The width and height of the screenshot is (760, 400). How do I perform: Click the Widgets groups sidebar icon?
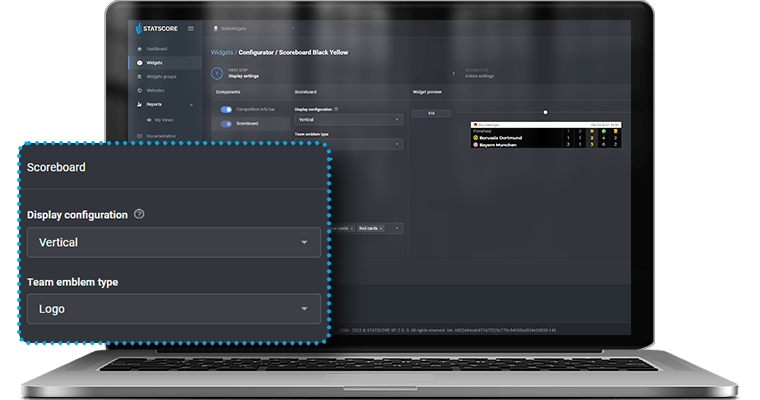140,77
